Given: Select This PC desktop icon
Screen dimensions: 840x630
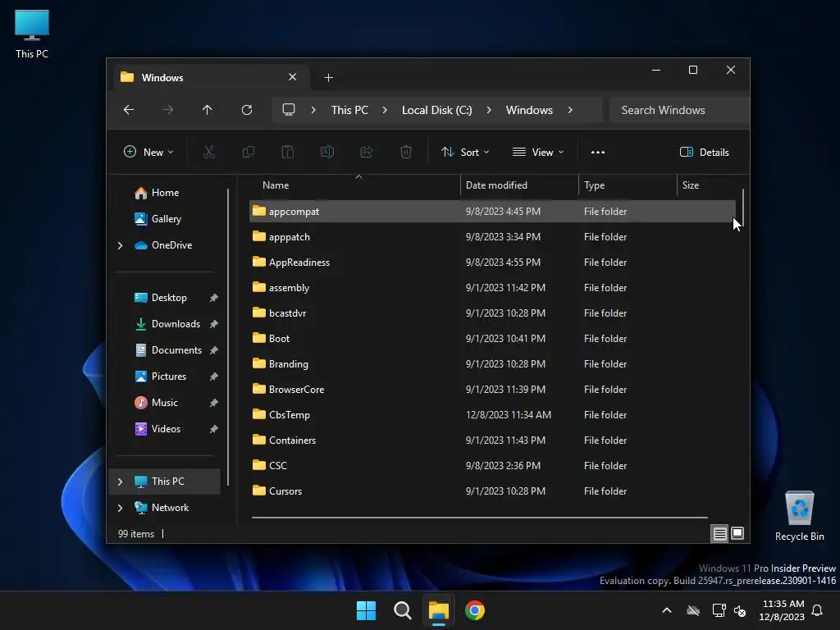Looking at the screenshot, I should [x=32, y=34].
